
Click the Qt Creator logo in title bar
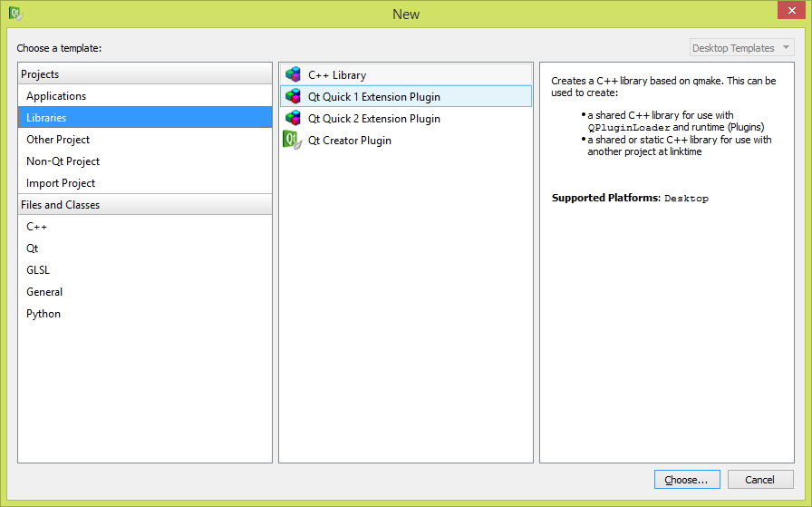click(x=15, y=13)
